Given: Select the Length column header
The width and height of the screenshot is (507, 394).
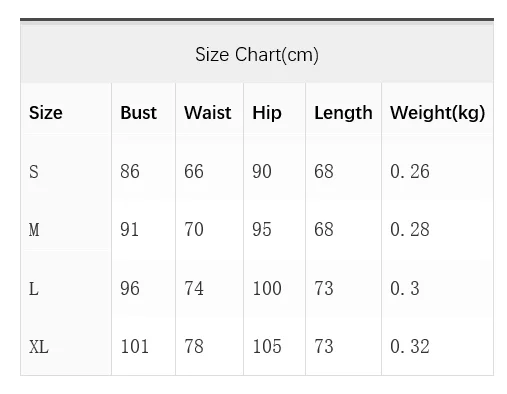Looking at the screenshot, I should [x=343, y=113].
